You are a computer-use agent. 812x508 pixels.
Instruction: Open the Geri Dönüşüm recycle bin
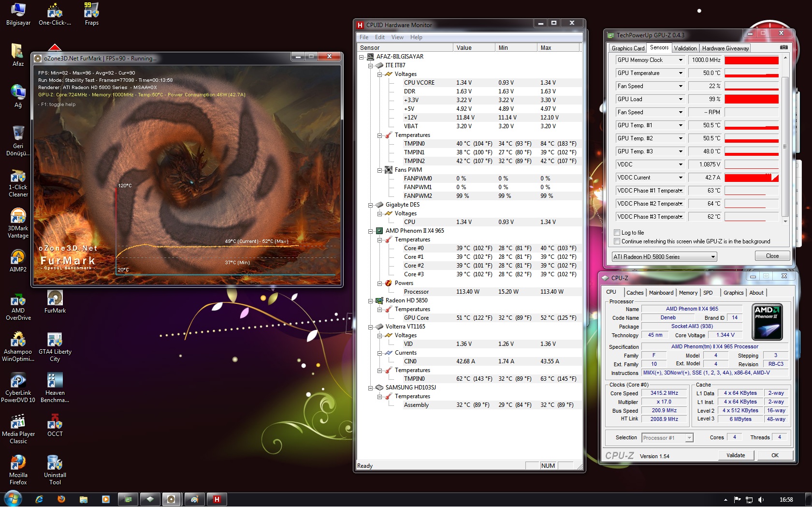click(18, 140)
